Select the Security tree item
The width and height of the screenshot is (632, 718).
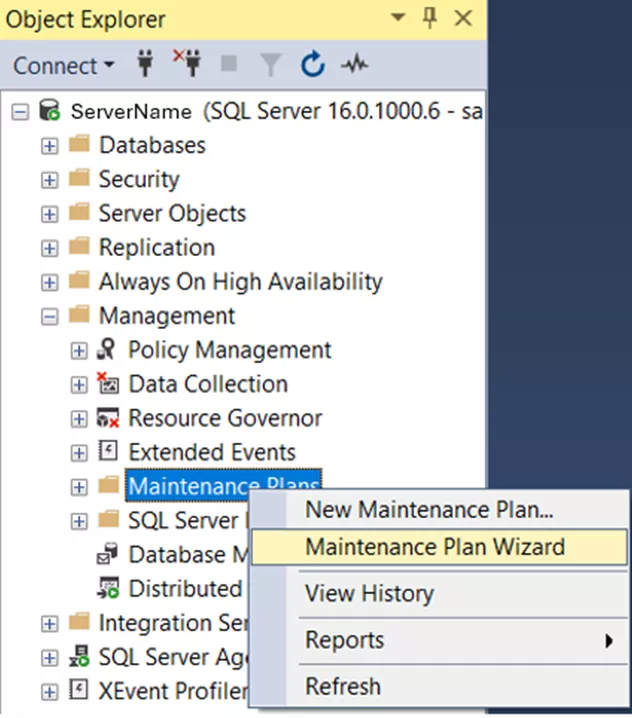click(139, 179)
